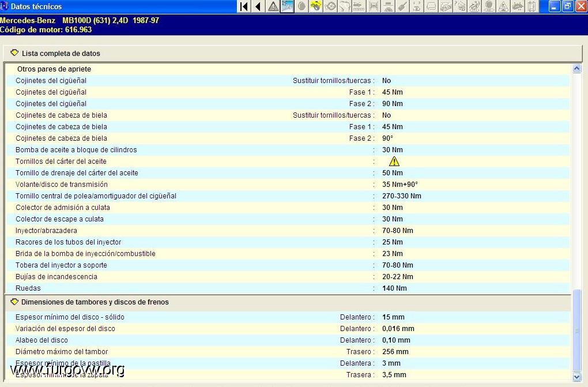
Task: Restore down the Datos técnicos window
Action: click(568, 6)
